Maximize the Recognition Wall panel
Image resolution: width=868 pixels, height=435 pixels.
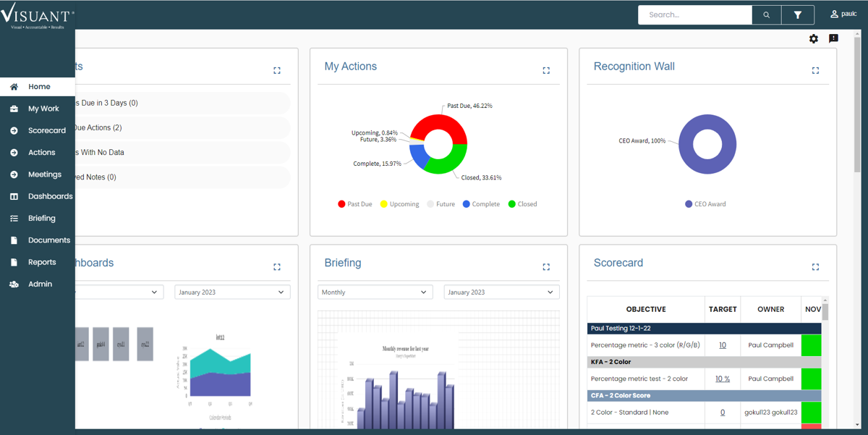[x=815, y=70]
